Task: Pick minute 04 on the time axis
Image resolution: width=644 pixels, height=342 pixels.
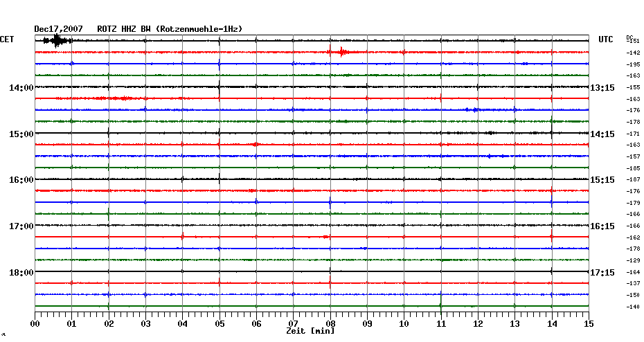Action: pyautogui.click(x=183, y=324)
